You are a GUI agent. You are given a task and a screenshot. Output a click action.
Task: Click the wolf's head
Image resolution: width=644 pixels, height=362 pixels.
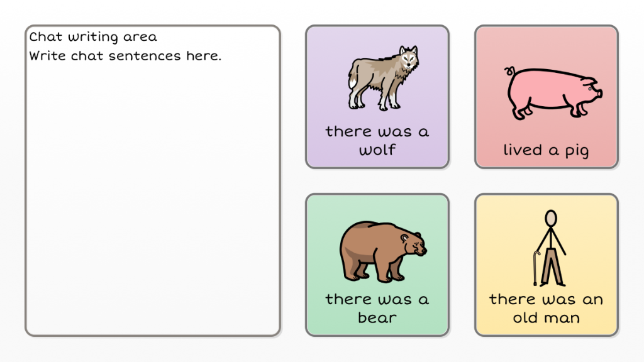pos(408,58)
